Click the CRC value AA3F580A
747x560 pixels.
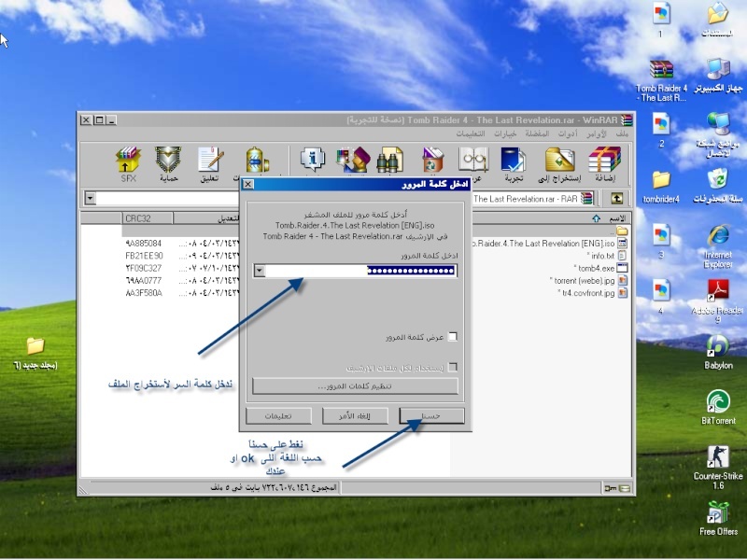click(x=144, y=293)
